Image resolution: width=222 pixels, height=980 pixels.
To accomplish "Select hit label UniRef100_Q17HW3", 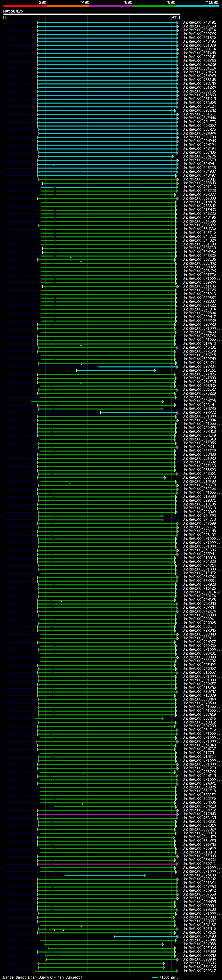I will pyautogui.click(x=199, y=814).
